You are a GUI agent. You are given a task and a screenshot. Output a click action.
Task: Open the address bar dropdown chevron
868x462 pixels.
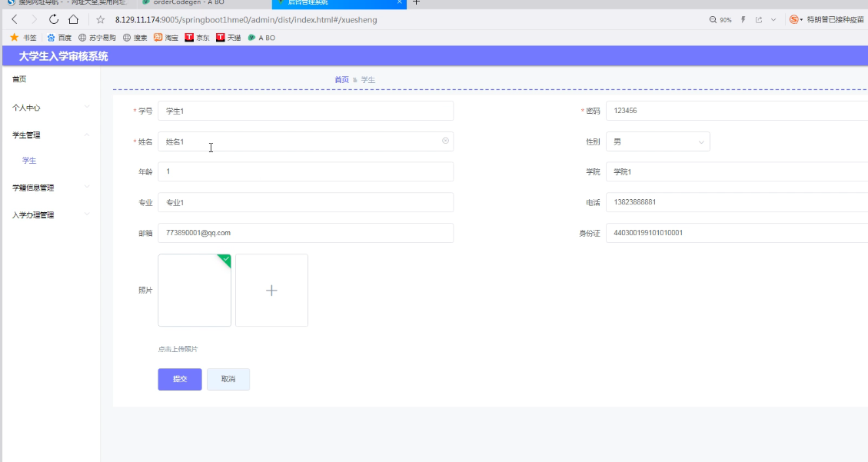point(773,19)
